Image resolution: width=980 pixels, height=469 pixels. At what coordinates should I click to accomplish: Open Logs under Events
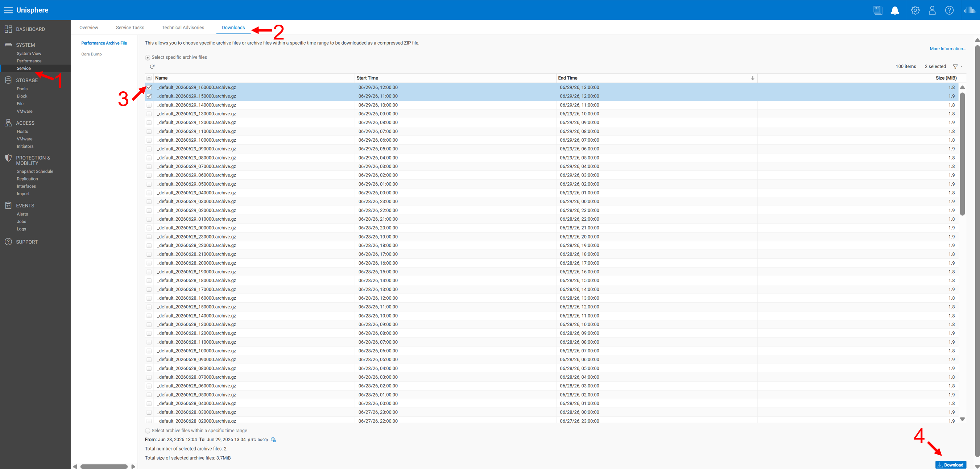click(21, 229)
